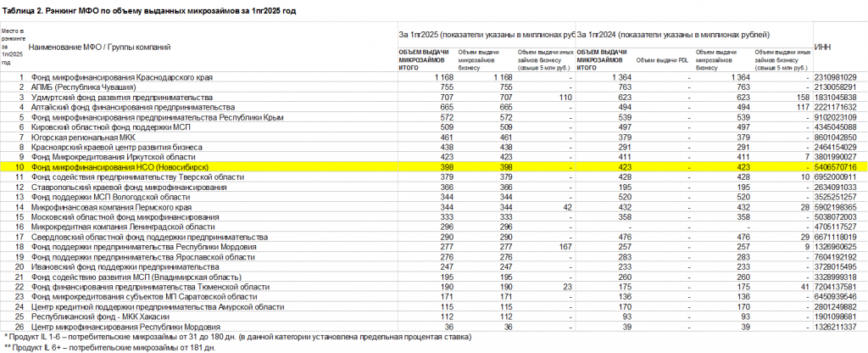Click the 'Место в рэнкинге' column header
The width and height of the screenshot is (868, 353).
pos(13,47)
